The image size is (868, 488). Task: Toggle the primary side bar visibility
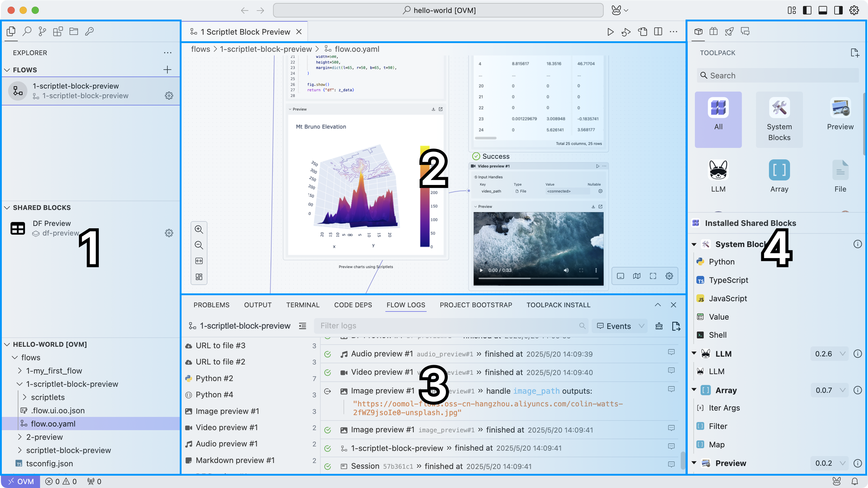807,10
